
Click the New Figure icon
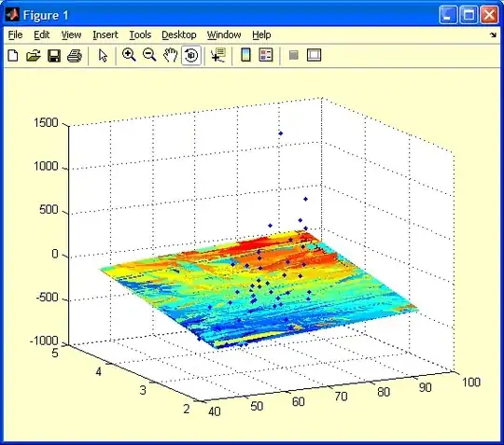tap(13, 55)
